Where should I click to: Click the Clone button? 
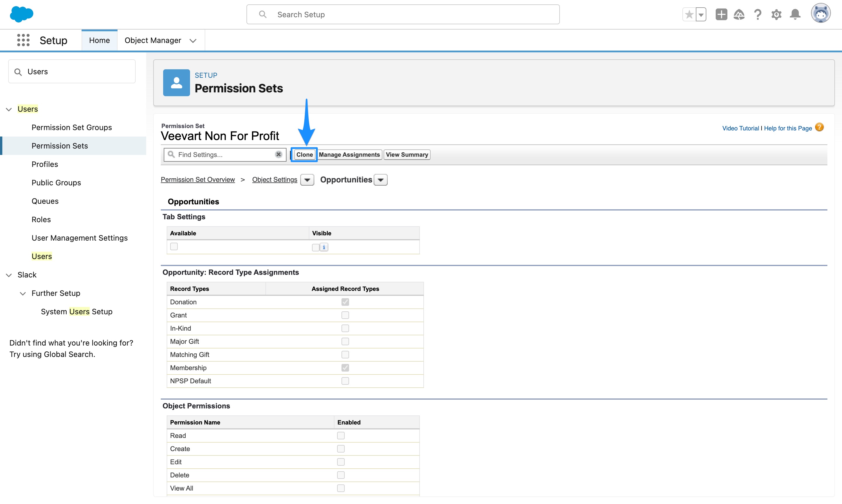coord(304,155)
